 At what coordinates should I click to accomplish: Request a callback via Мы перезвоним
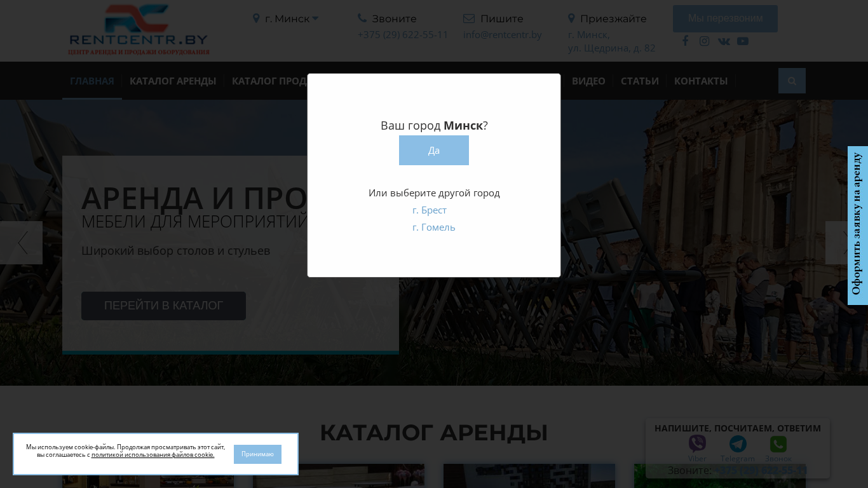[x=725, y=19]
